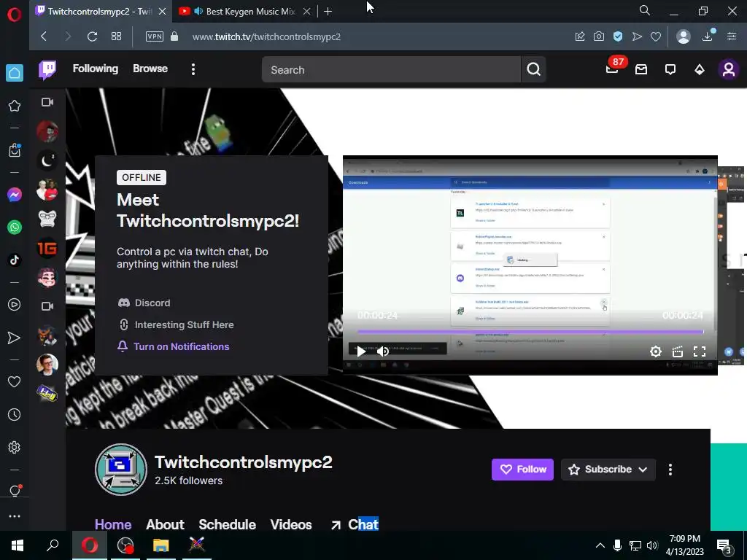747x560 pixels.
Task: Take a snapshot with camera icon
Action: click(x=599, y=36)
